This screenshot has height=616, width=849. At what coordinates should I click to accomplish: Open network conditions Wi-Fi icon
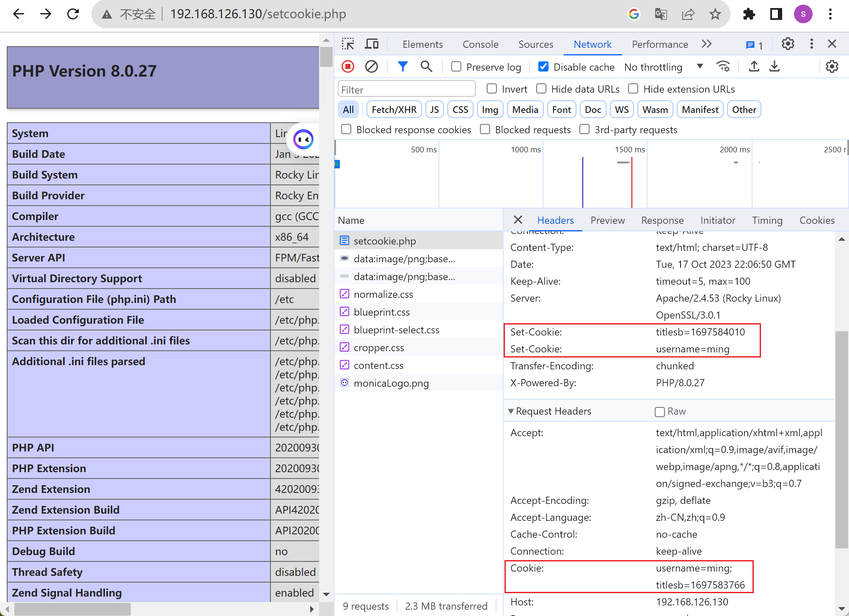tap(723, 66)
